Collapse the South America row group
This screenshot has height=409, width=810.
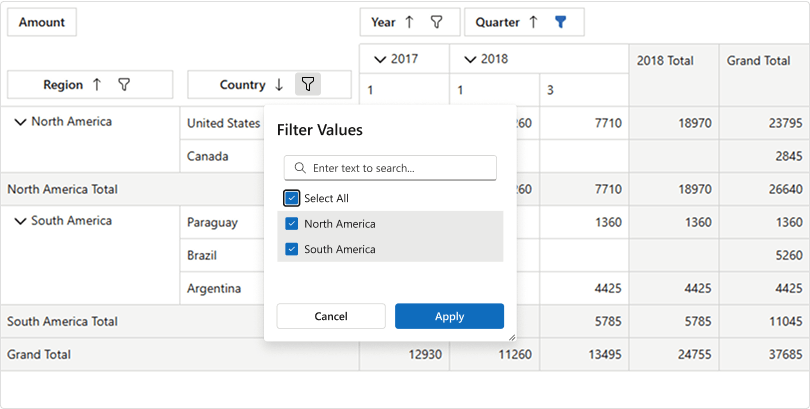20,221
